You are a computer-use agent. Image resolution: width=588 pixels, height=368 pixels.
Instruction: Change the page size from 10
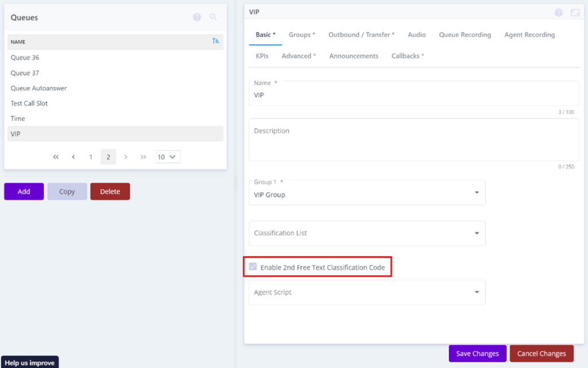tap(168, 156)
